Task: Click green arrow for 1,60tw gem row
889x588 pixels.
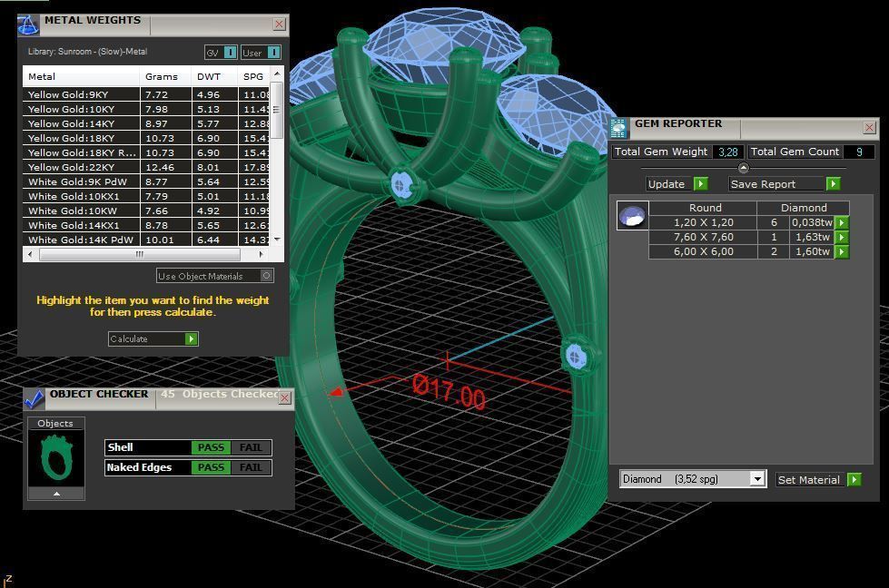Action: tap(842, 251)
